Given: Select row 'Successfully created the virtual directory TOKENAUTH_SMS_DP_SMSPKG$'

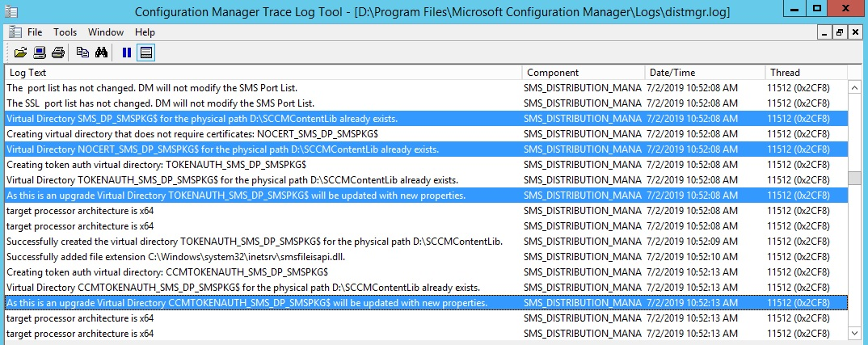Looking at the screenshot, I should [426, 242].
